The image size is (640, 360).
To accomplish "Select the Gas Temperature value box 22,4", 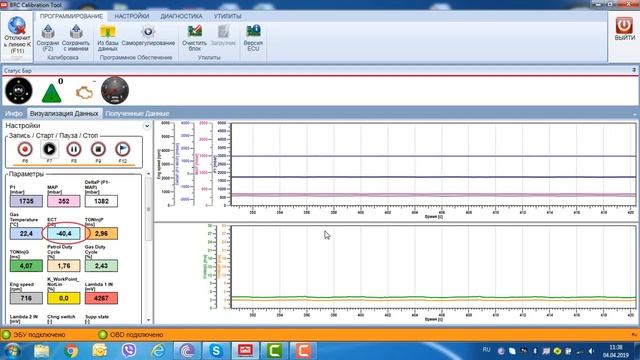I will 26,233.
